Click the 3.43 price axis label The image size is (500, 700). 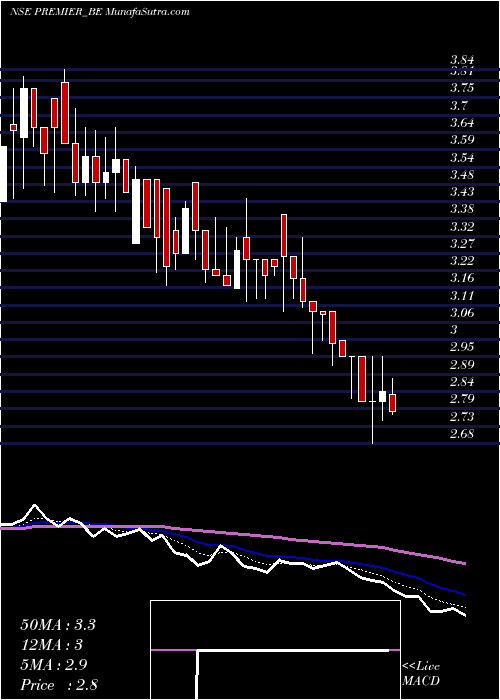pyautogui.click(x=462, y=192)
